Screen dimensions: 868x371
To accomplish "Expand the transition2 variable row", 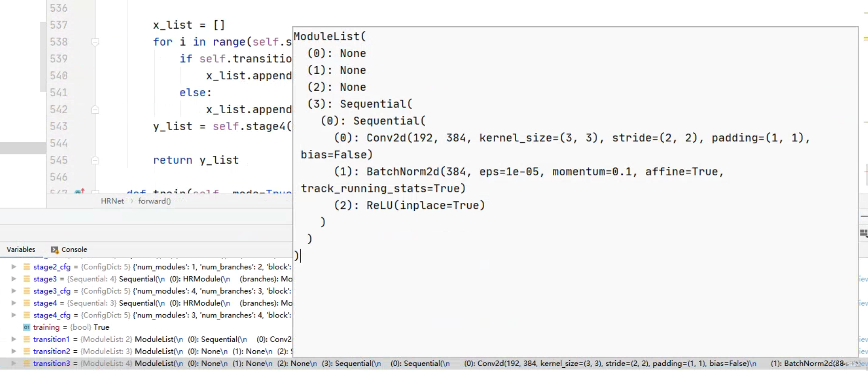I will 14,351.
